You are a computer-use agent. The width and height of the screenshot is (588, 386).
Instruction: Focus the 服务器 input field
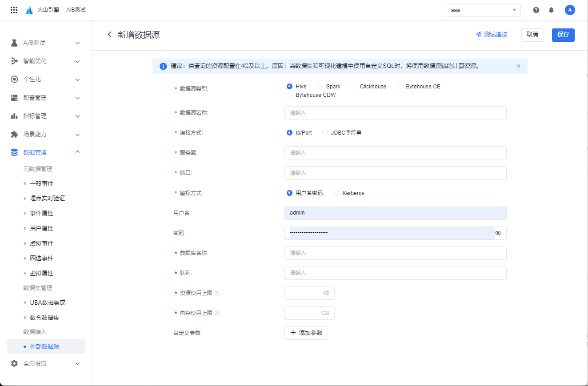(x=396, y=153)
